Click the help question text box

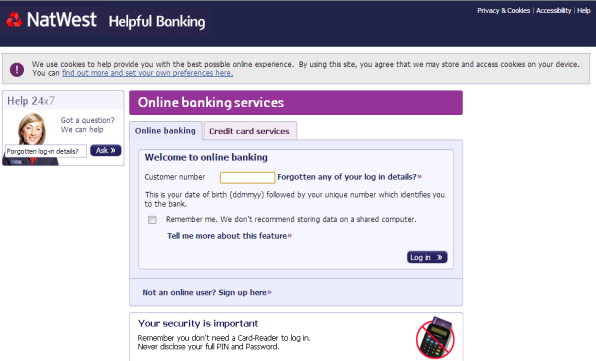[46, 151]
